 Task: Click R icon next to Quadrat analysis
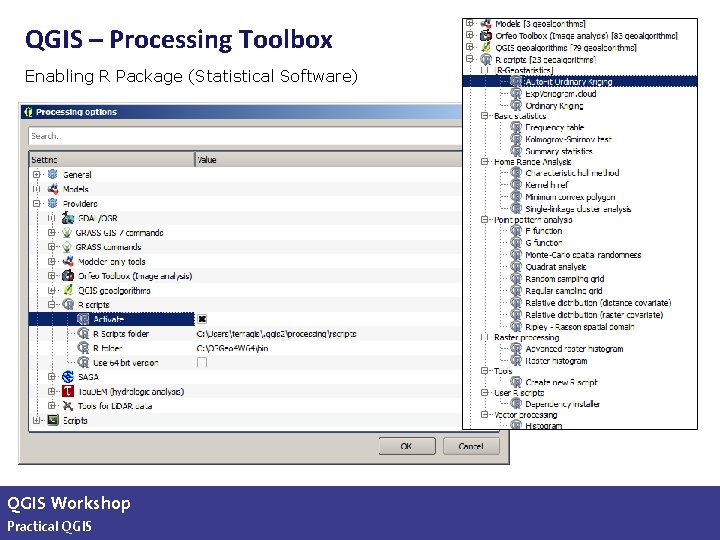(516, 266)
